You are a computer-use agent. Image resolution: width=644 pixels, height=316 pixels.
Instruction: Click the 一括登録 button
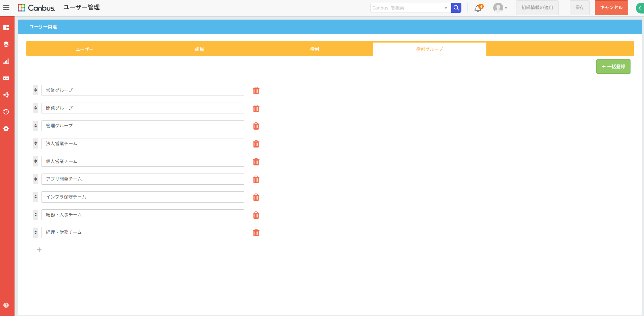click(x=613, y=67)
